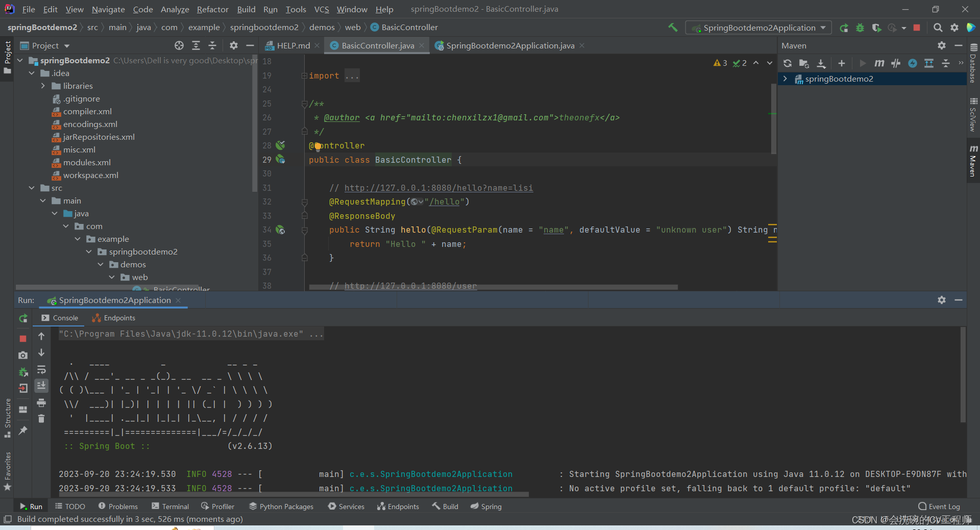
Task: Expand the libraries folder
Action: pyautogui.click(x=43, y=86)
